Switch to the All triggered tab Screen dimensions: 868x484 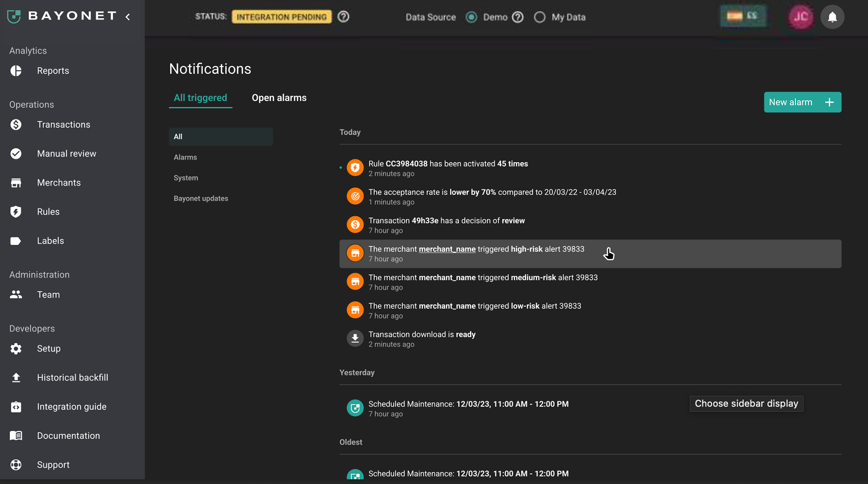pos(200,98)
